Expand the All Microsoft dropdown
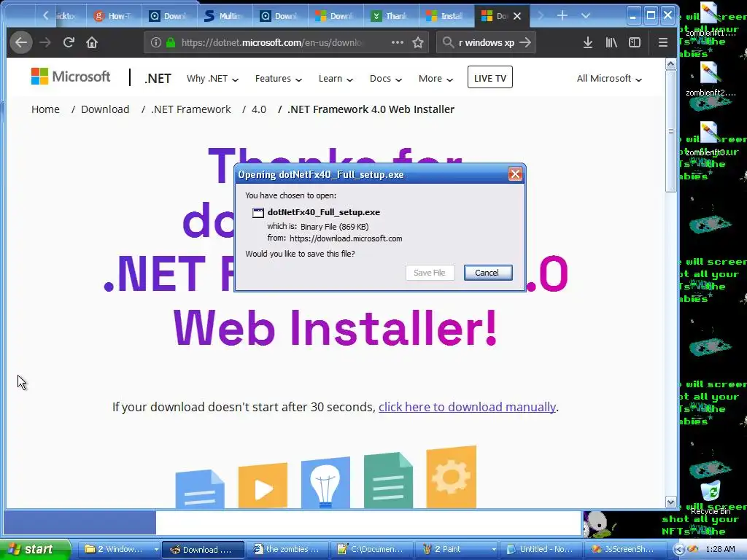The image size is (747, 560). [x=609, y=79]
